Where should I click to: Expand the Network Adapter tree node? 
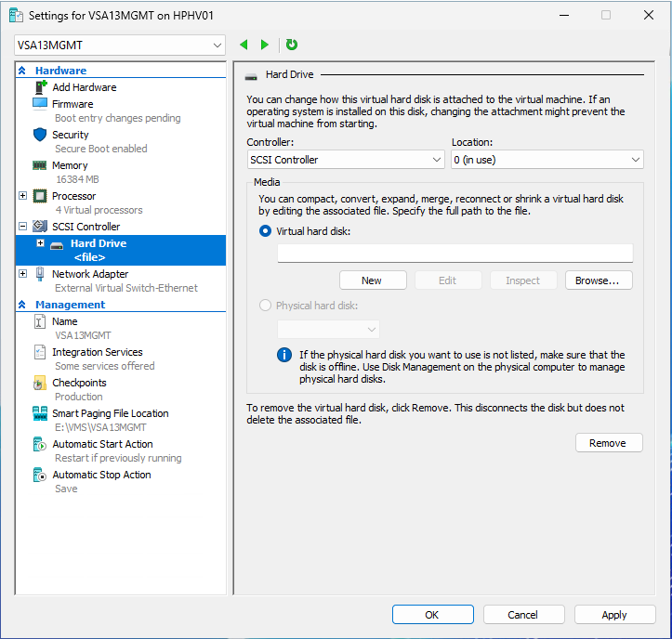[23, 274]
